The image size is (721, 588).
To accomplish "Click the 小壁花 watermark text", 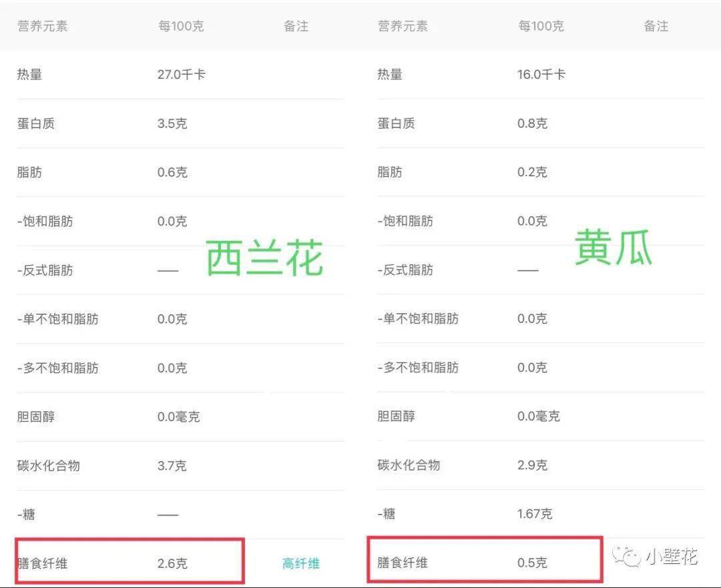I will pyautogui.click(x=672, y=557).
